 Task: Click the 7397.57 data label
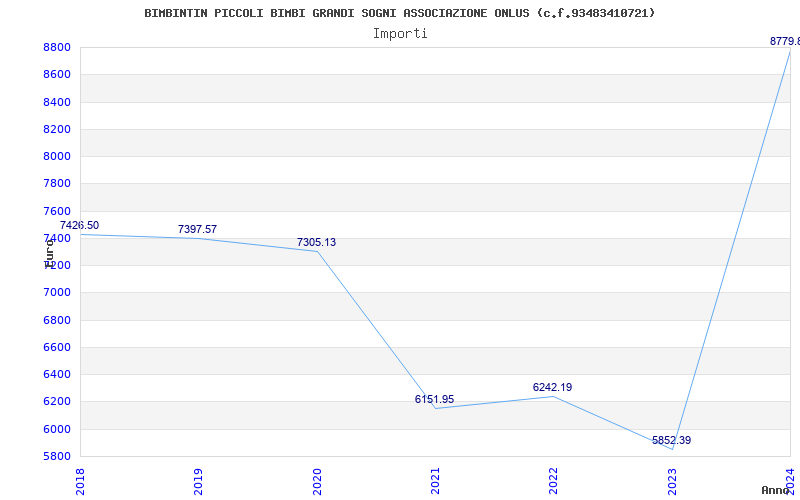(x=197, y=230)
